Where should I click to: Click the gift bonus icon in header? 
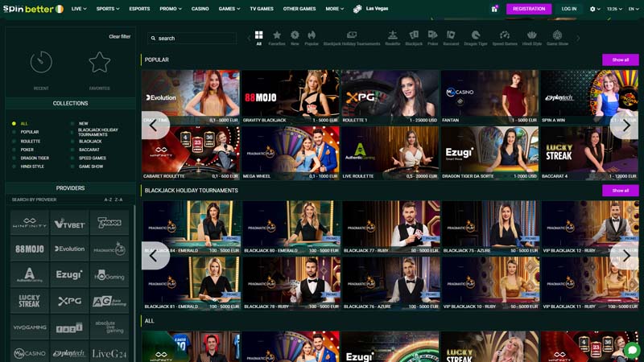[x=494, y=9]
